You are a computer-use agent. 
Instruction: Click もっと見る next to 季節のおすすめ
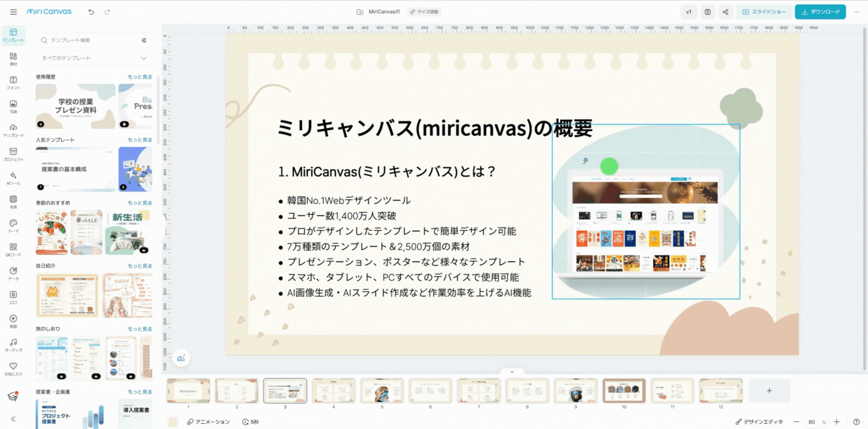pos(140,203)
